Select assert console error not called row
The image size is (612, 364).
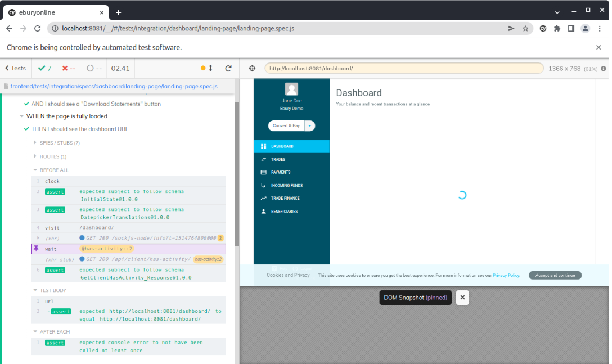pyautogui.click(x=128, y=347)
